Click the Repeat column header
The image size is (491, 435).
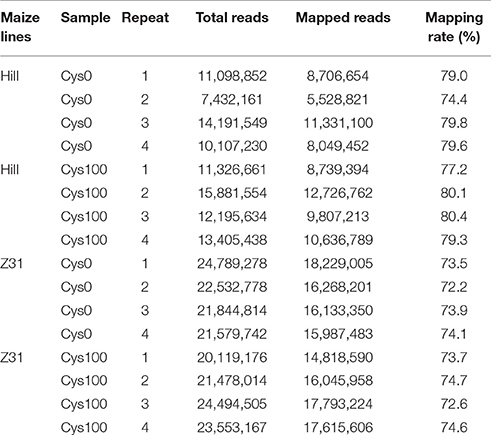click(145, 18)
